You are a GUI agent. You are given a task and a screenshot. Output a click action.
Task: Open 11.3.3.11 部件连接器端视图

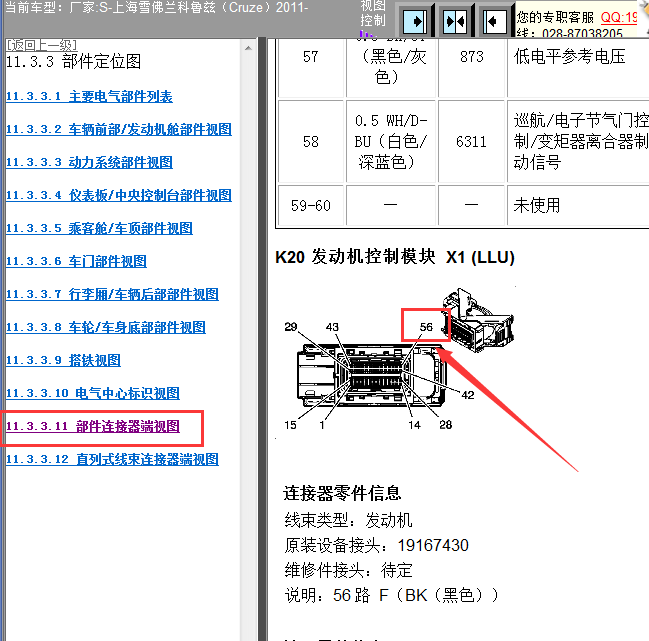coord(93,427)
